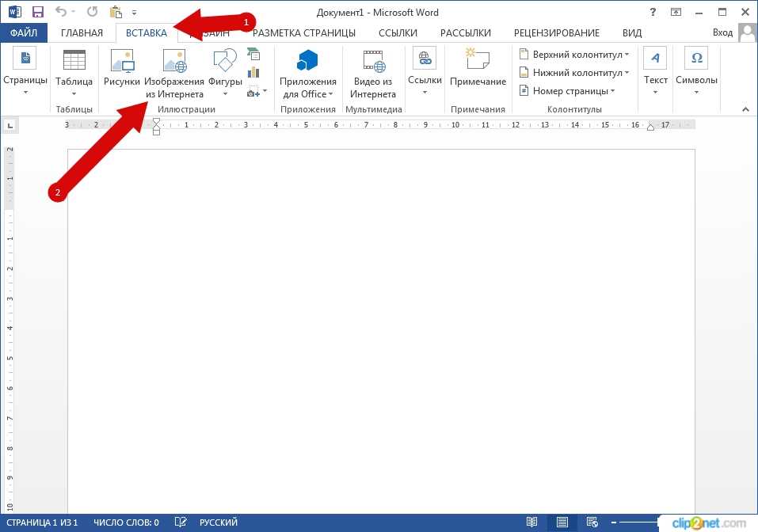
Task: Open the Customize Quick Access Toolbar dropdown
Action: (x=134, y=13)
